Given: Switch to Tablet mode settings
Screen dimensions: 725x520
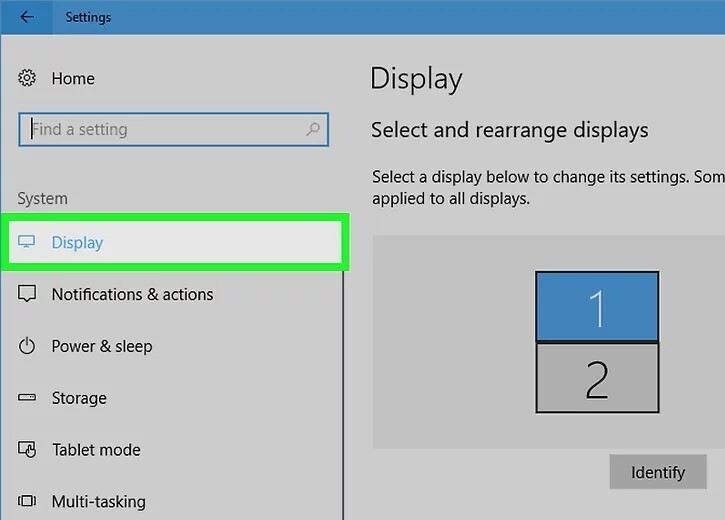Looking at the screenshot, I should coord(96,450).
